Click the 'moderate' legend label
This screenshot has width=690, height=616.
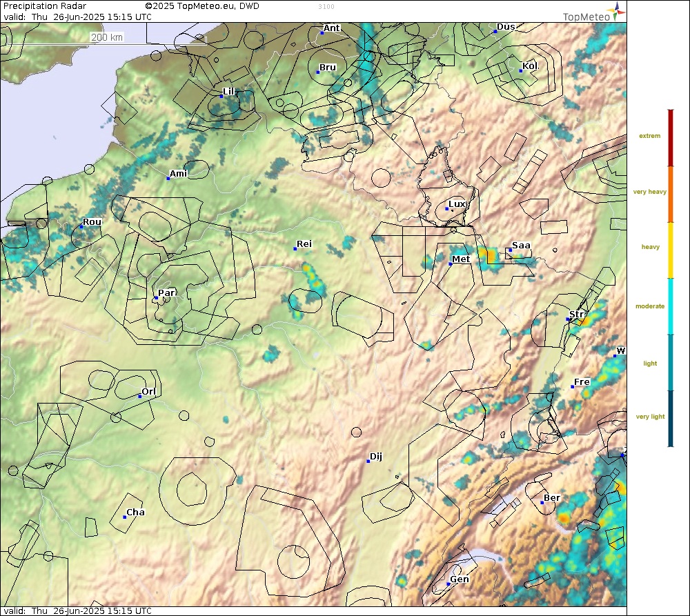coord(650,306)
